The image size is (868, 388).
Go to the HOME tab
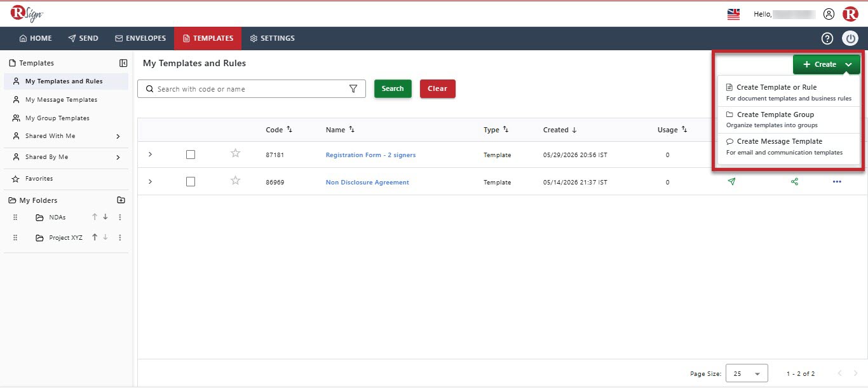(x=36, y=38)
